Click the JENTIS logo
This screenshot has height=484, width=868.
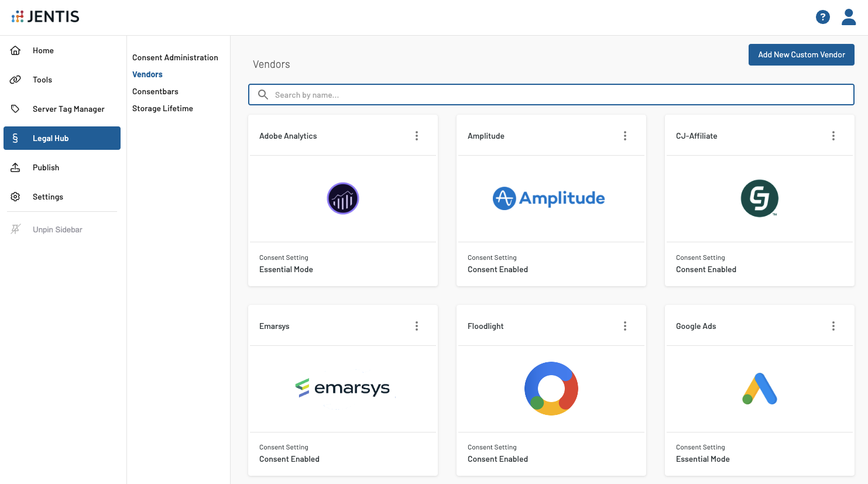click(x=46, y=16)
